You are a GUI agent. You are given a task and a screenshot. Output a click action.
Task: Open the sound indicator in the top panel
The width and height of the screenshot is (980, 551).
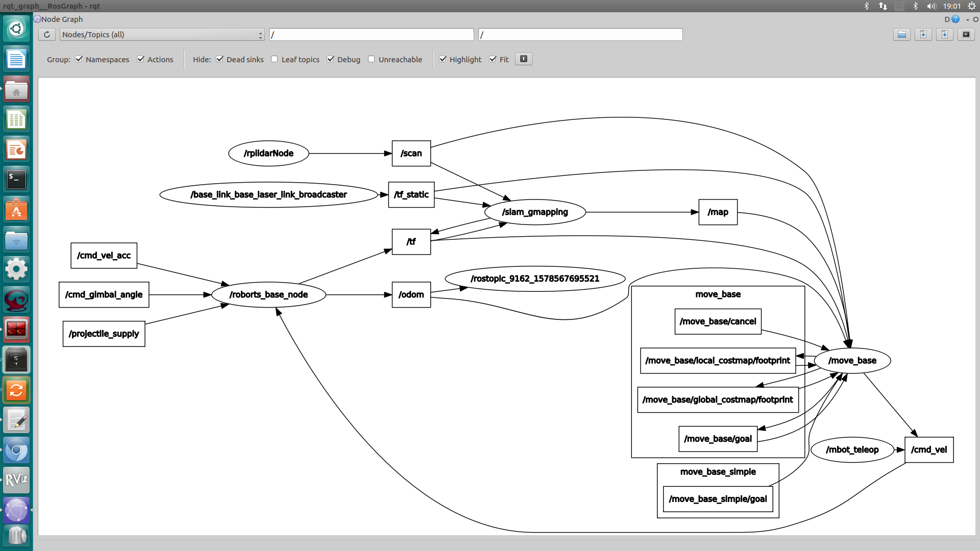tap(931, 6)
